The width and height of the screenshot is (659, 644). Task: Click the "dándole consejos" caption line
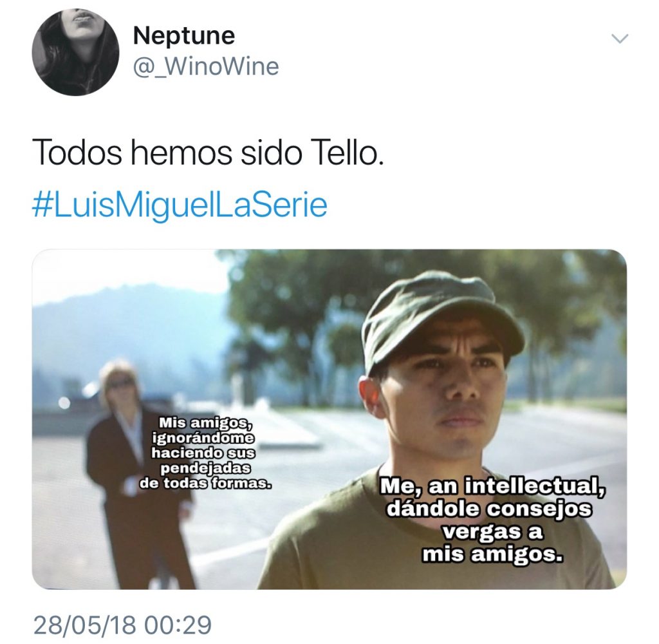(490, 509)
